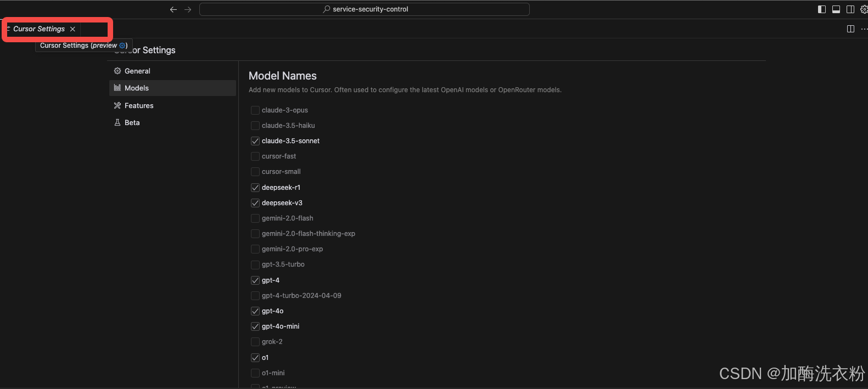Open the settings gear at top right
Viewport: 868px width, 389px height.
click(x=864, y=9)
